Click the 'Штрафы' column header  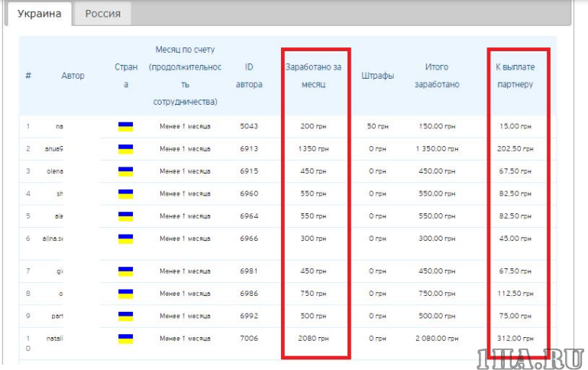(x=377, y=76)
